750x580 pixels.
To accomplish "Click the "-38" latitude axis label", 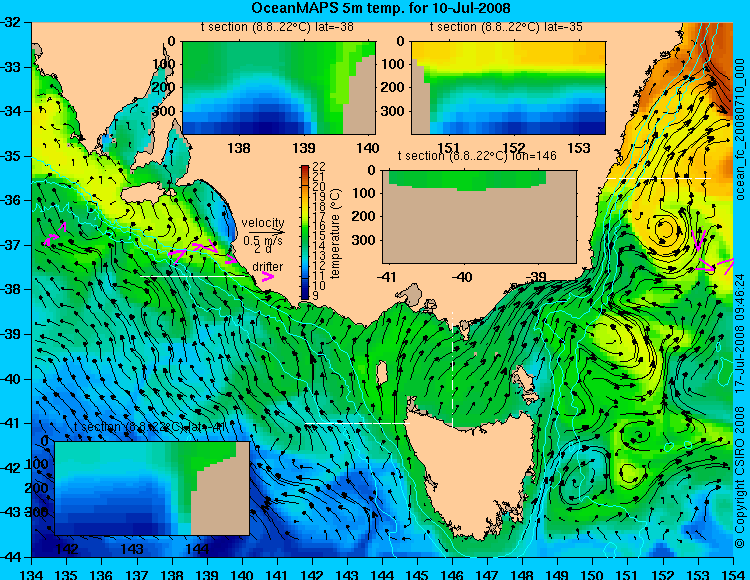I will 12,290.
